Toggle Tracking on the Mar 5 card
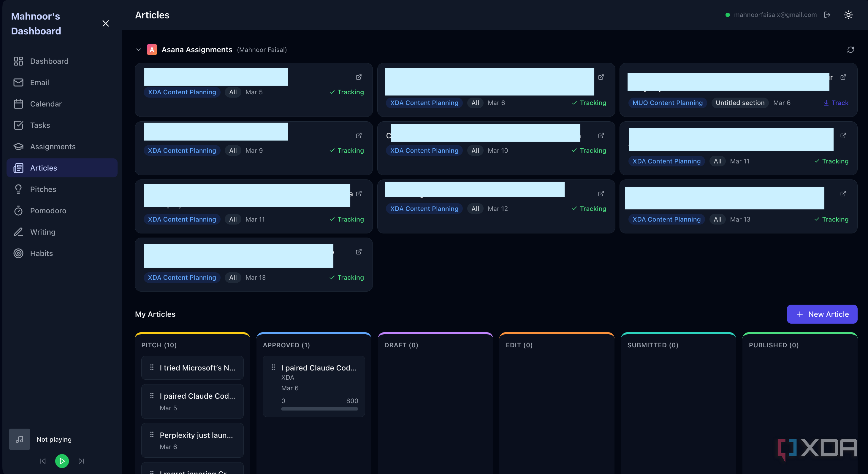 coord(346,92)
